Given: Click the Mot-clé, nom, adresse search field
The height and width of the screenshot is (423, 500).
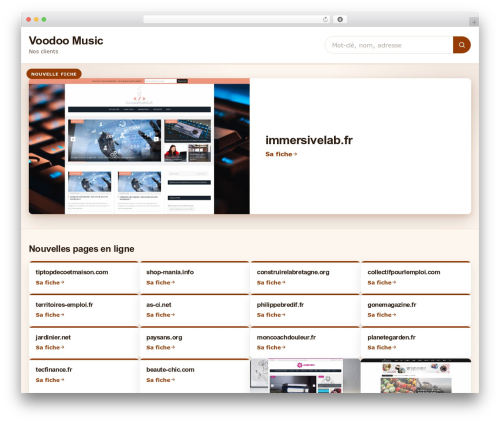Looking at the screenshot, I should tap(389, 45).
